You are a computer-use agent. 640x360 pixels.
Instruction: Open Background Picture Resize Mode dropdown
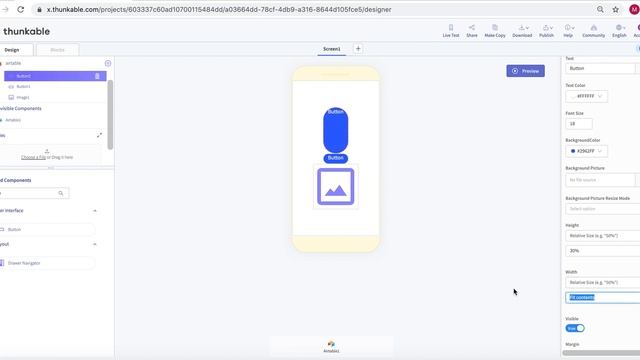[603, 209]
